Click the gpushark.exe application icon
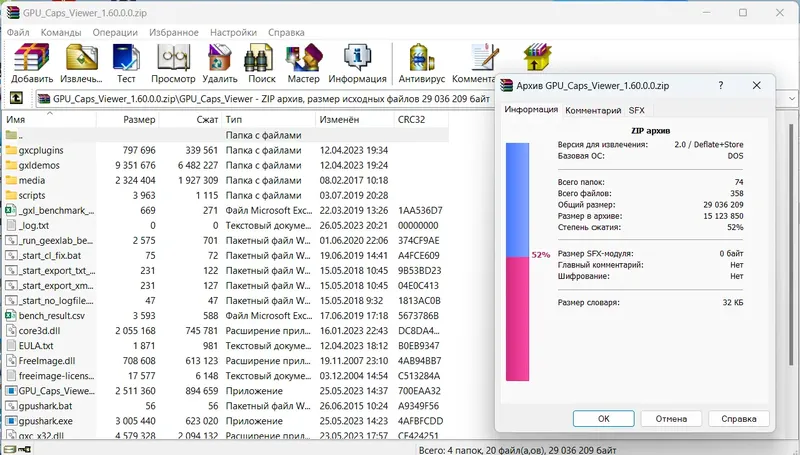 [11, 421]
